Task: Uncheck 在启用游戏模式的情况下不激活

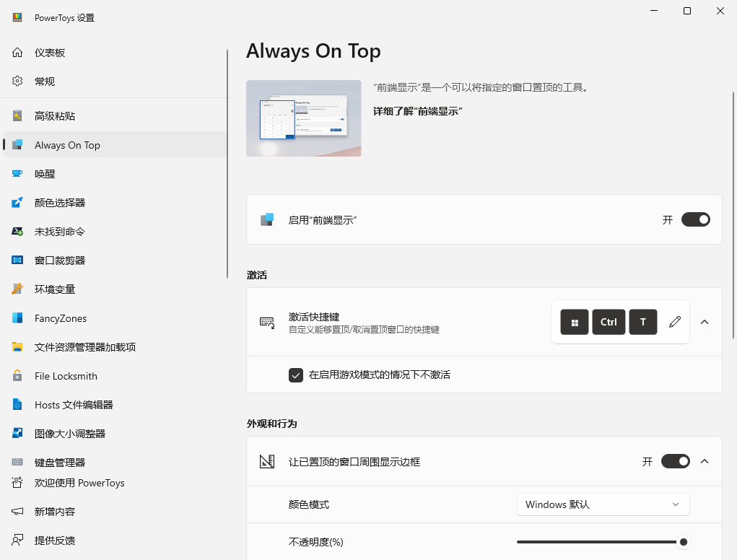Action: (296, 375)
